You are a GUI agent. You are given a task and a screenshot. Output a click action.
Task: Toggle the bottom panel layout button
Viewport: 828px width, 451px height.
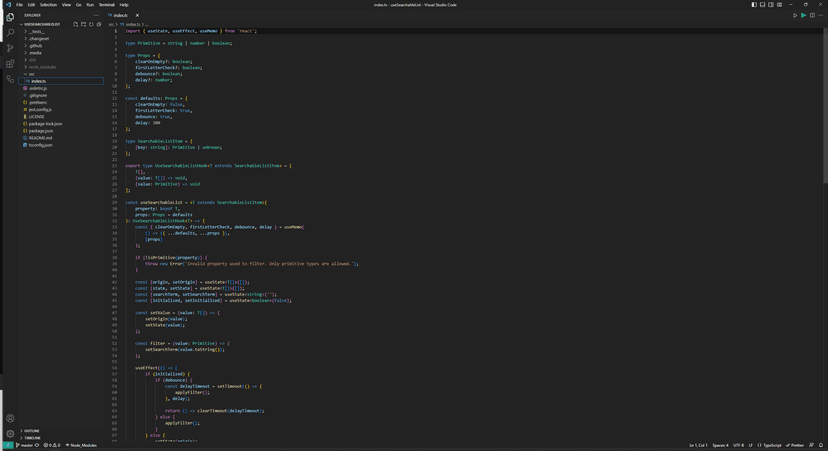click(x=762, y=5)
